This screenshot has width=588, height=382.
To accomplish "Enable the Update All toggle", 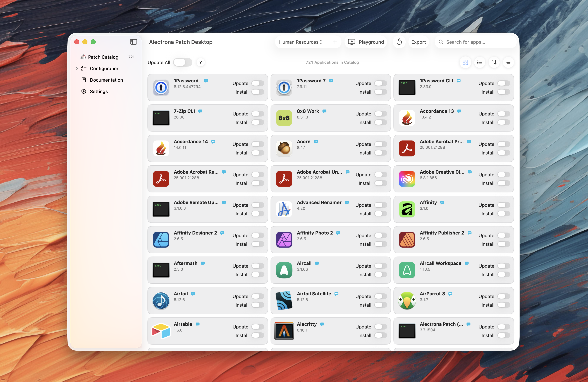I will coord(183,62).
